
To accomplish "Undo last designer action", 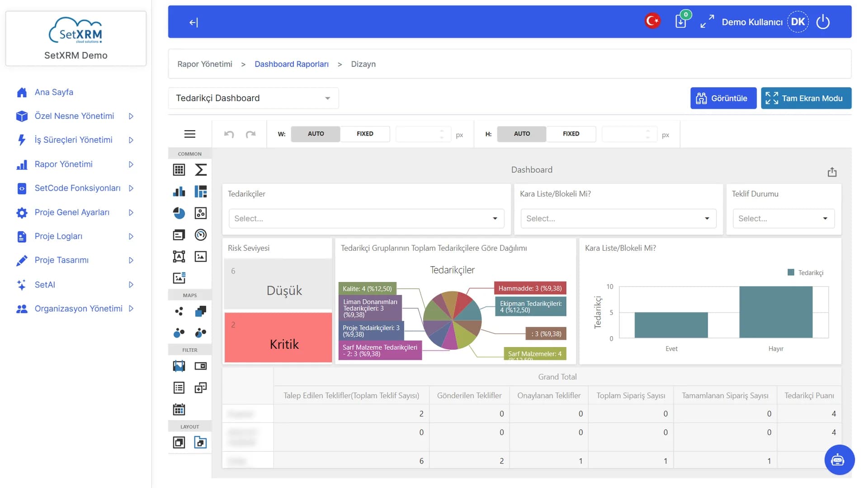I will tap(229, 134).
